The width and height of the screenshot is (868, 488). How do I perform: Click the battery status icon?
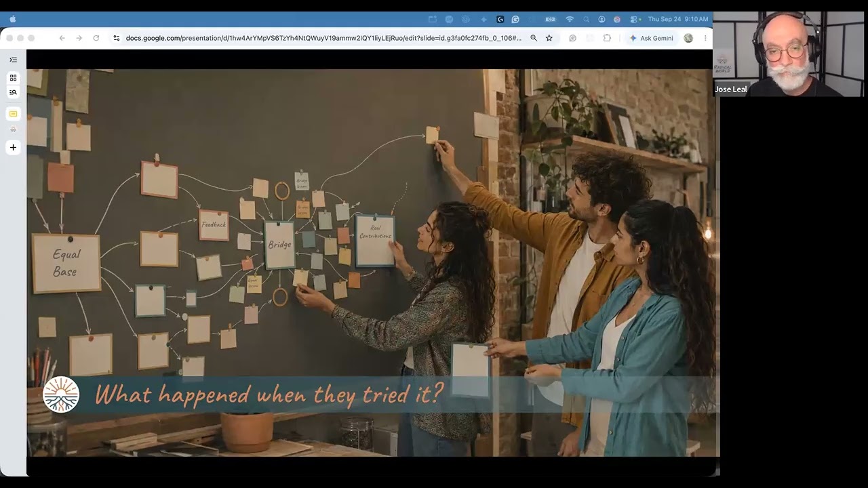pos(551,19)
